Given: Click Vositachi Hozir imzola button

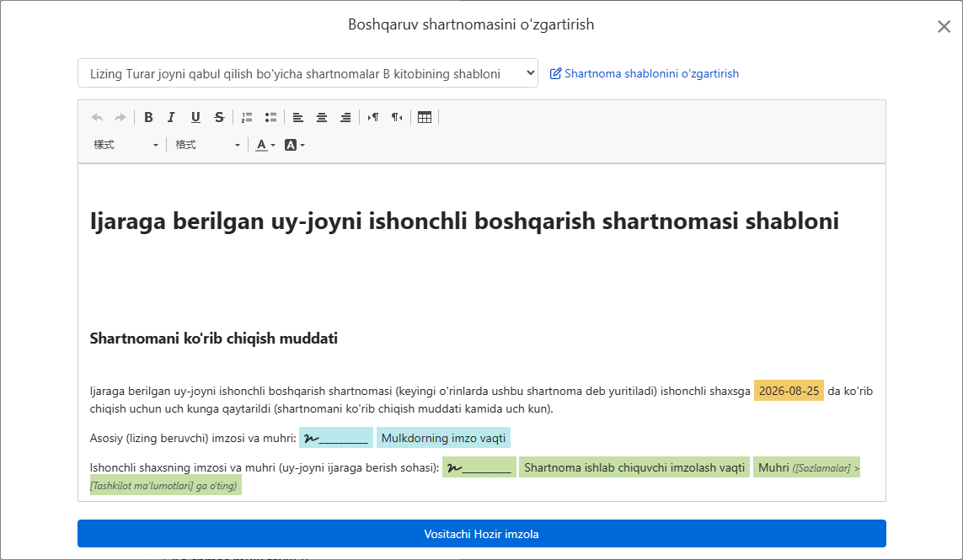Looking at the screenshot, I should point(482,534).
